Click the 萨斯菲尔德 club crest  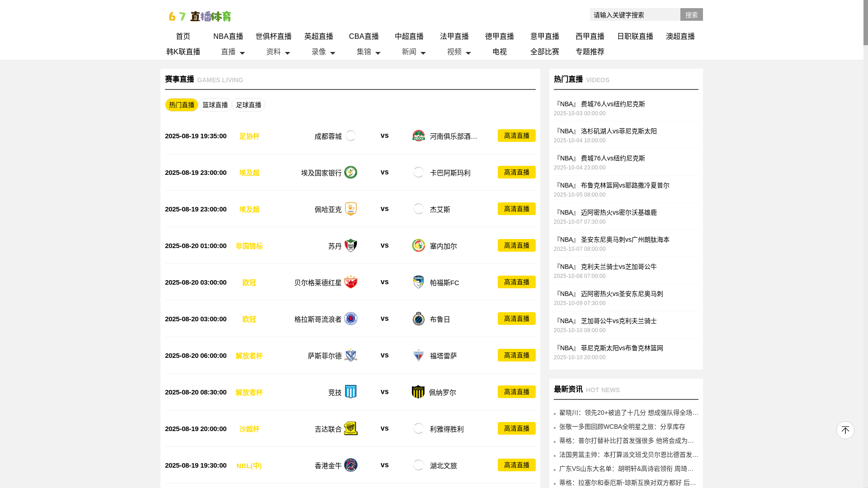[351, 355]
